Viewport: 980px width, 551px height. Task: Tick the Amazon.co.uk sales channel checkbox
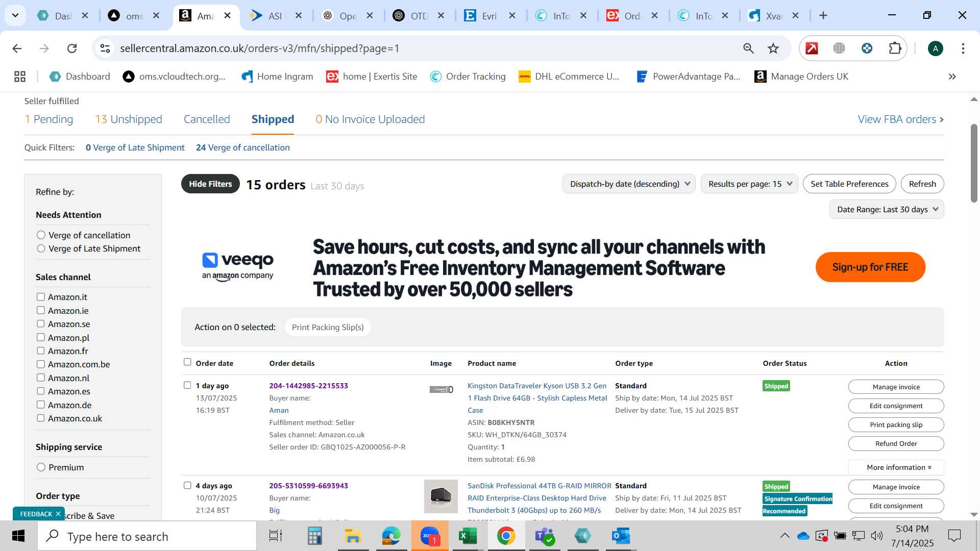coord(41,418)
